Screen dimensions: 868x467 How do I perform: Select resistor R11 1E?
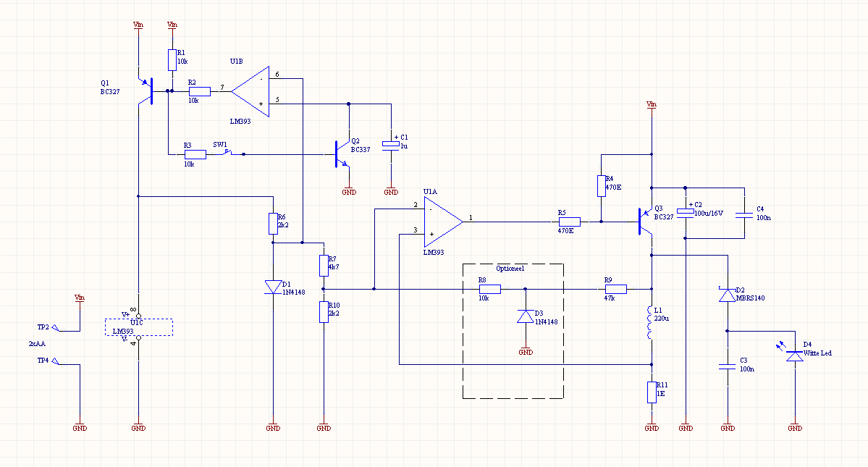coord(652,392)
